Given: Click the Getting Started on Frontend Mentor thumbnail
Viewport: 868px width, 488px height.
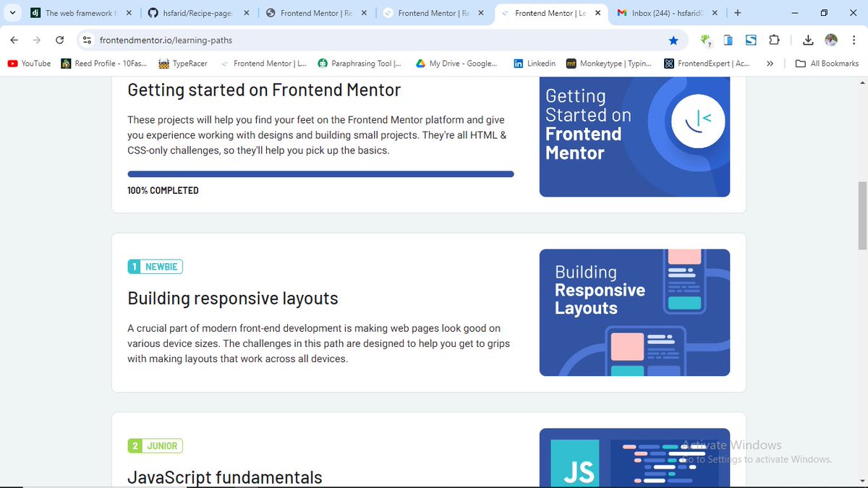Looking at the screenshot, I should pyautogui.click(x=634, y=137).
